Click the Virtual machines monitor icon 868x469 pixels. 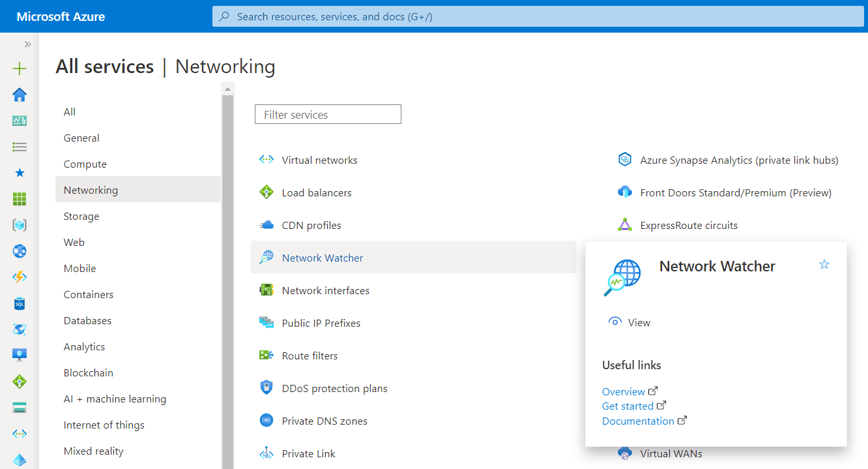click(x=20, y=355)
